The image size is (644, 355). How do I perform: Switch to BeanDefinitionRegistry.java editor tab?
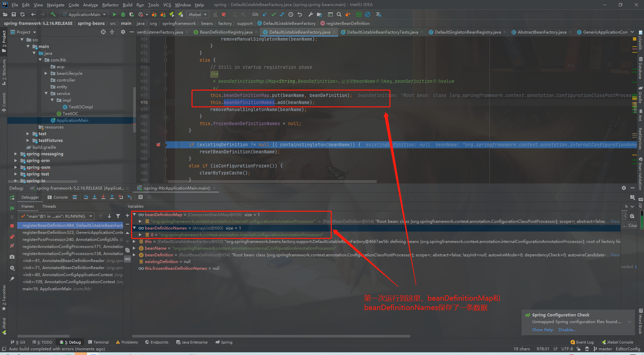pyautogui.click(x=226, y=32)
